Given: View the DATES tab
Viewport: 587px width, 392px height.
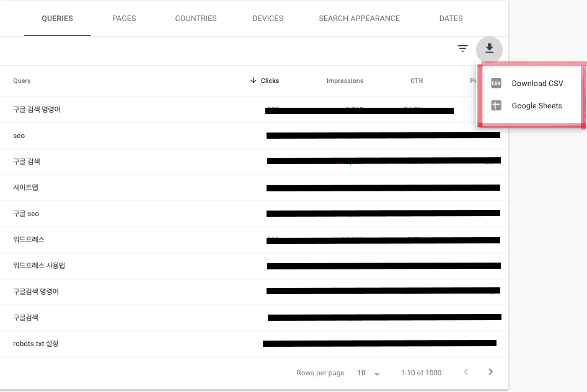Looking at the screenshot, I should [451, 18].
